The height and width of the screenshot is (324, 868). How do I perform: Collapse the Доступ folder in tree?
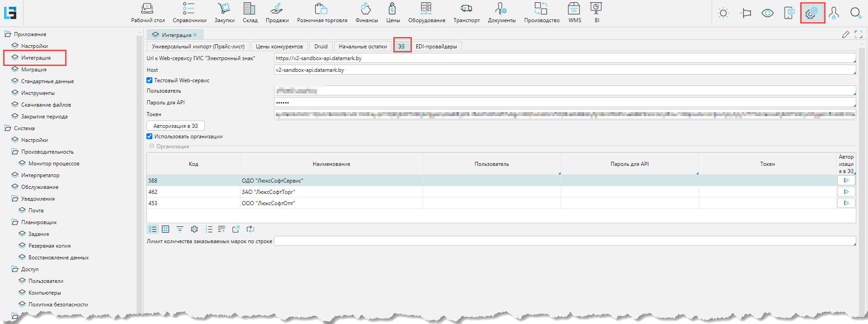click(15, 269)
